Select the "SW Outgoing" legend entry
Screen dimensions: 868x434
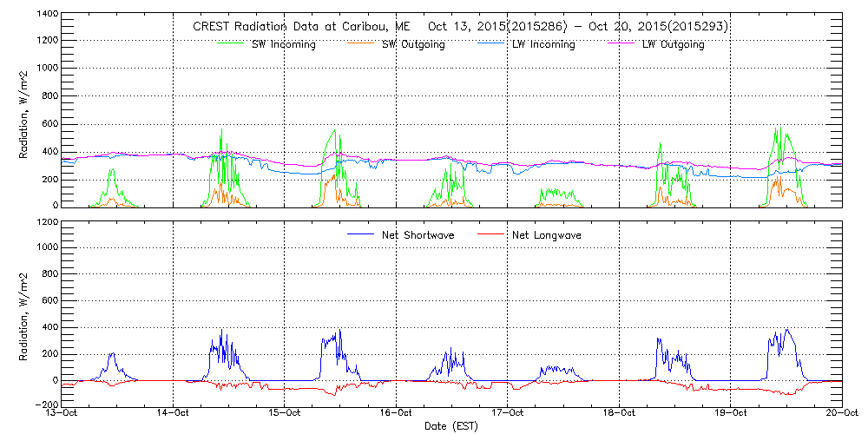click(413, 44)
